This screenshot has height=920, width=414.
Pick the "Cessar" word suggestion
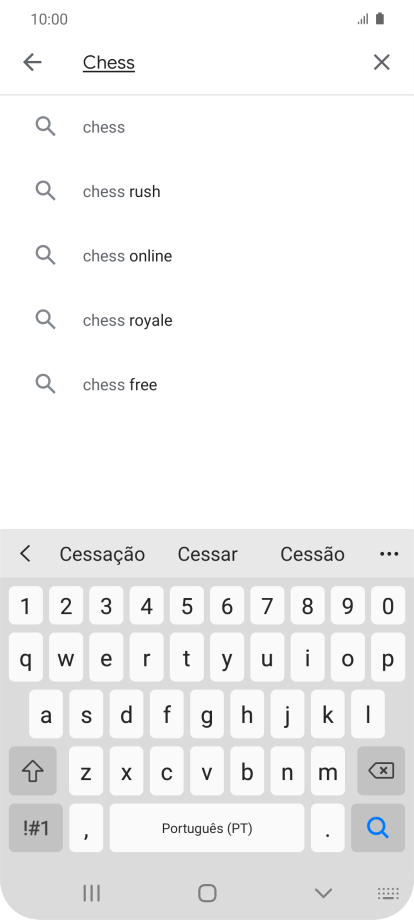point(208,554)
